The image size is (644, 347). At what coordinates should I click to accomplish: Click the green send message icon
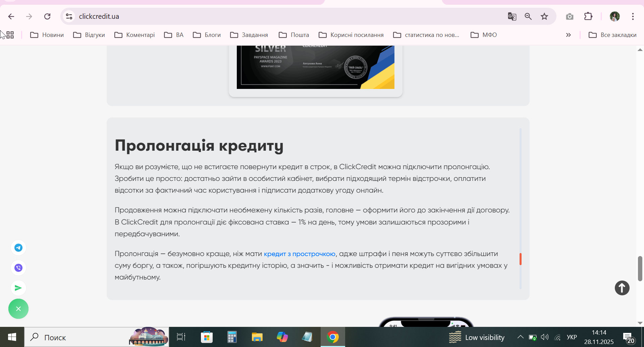(x=18, y=288)
